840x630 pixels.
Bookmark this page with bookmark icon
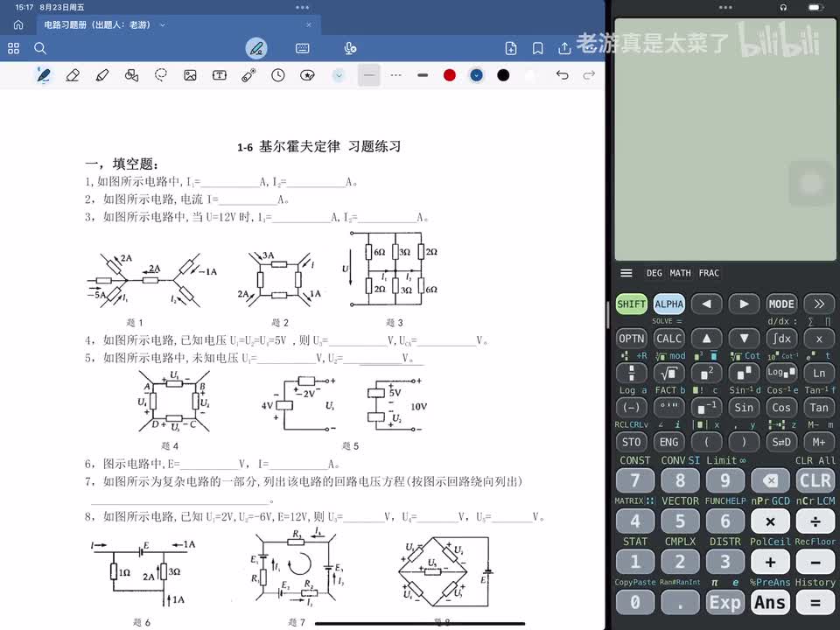click(x=538, y=49)
